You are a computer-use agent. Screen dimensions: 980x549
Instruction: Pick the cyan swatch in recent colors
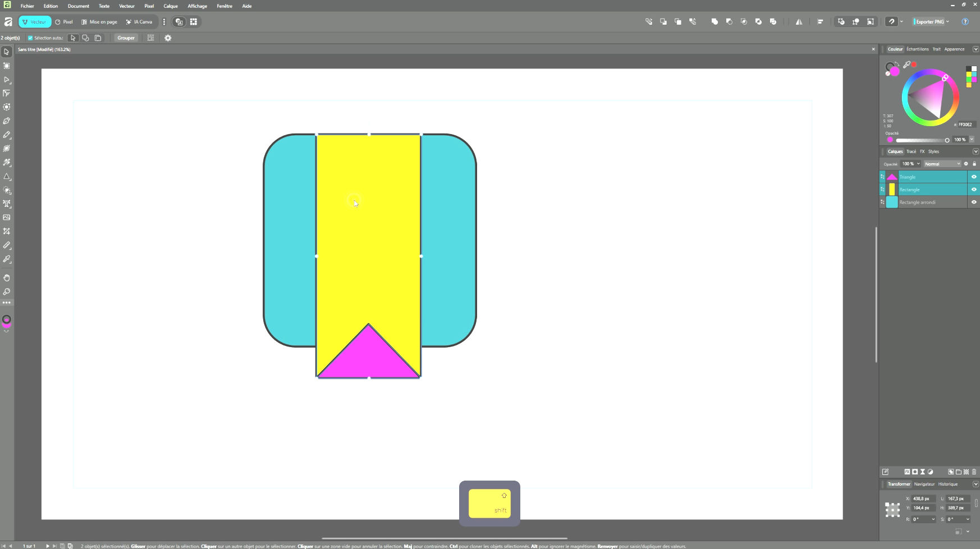[x=974, y=74]
